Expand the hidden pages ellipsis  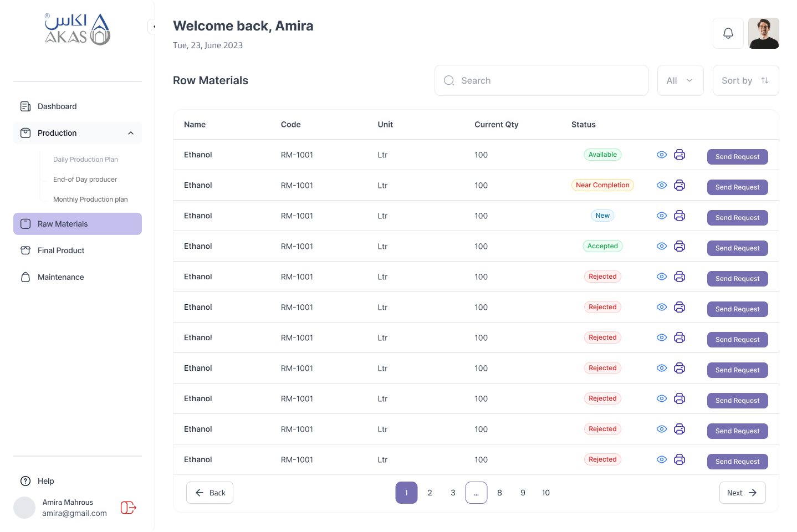click(476, 493)
